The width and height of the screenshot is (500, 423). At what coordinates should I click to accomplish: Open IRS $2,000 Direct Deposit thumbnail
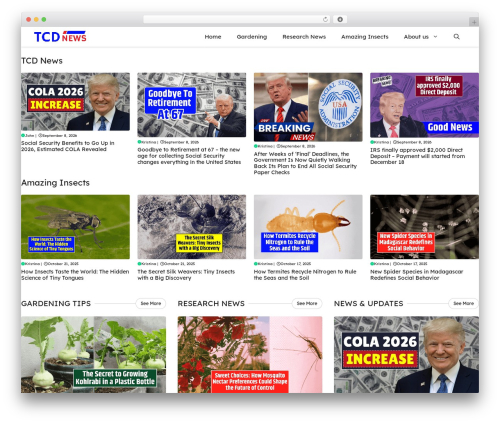(x=424, y=105)
